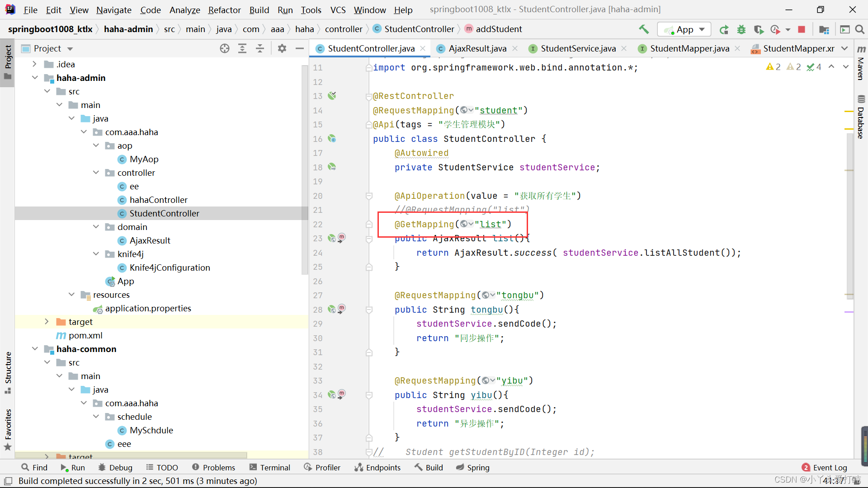
Task: Open Run anything command icon
Action: (x=844, y=29)
